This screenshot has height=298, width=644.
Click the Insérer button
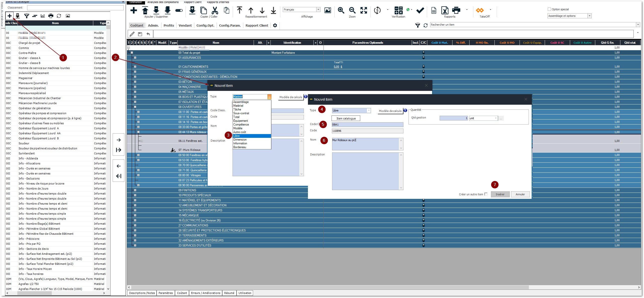point(500,194)
